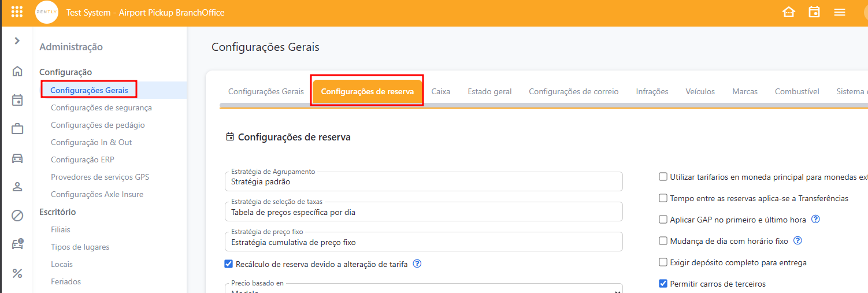The height and width of the screenshot is (293, 868).
Task: Enable Exigir depósito completo para entrega
Action: (x=663, y=262)
